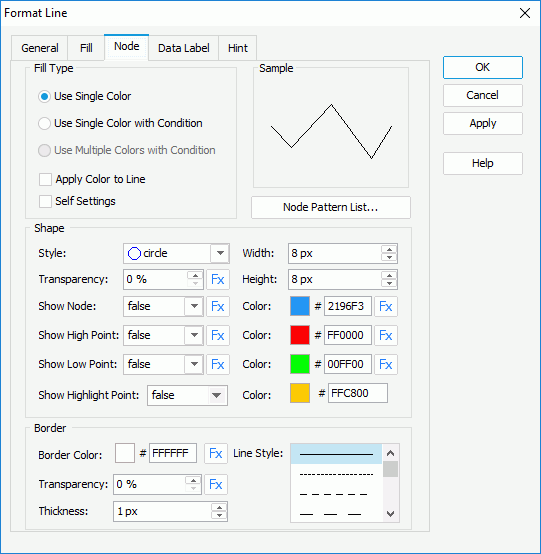The width and height of the screenshot is (541, 554).
Task: Click the yellow highlight point color swatch
Action: pyautogui.click(x=300, y=393)
